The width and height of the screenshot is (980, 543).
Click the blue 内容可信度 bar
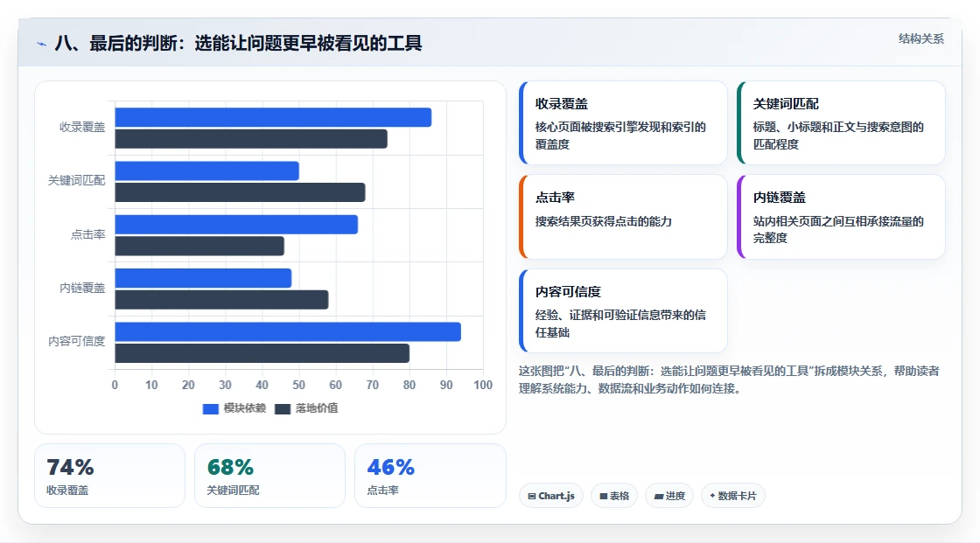point(288,331)
